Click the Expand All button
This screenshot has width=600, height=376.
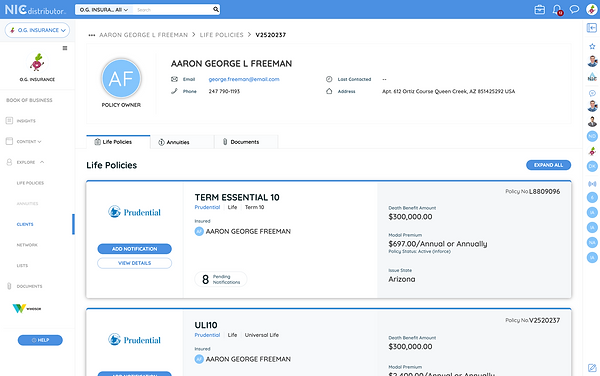tap(548, 165)
